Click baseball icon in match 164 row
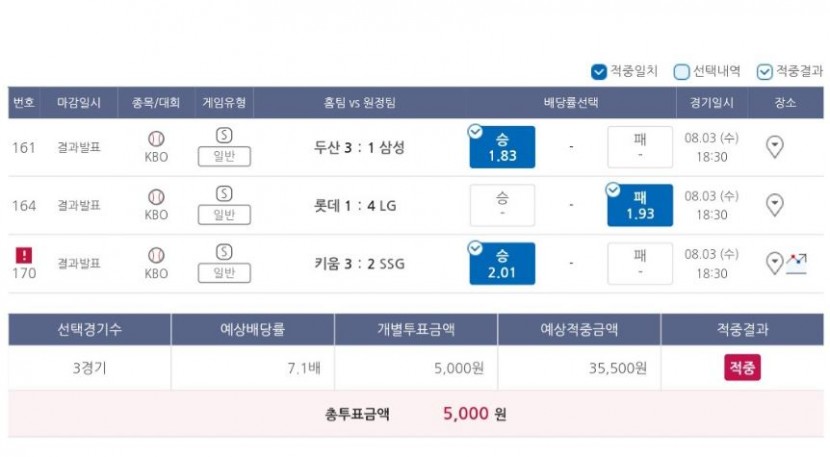This screenshot has height=457, width=830. pyautogui.click(x=156, y=197)
